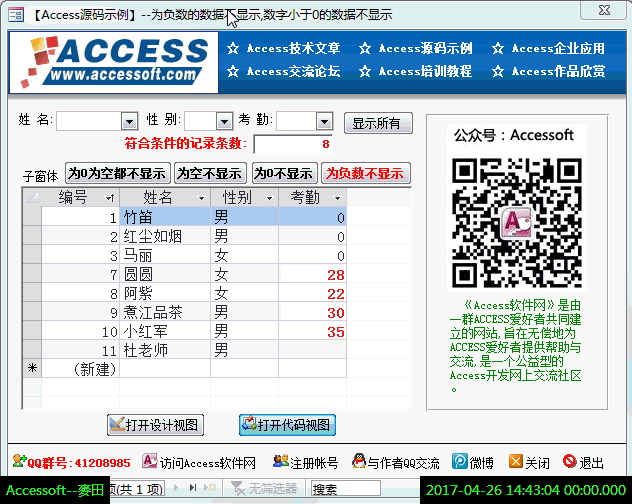Open 考勤 column filter dropdown

click(x=337, y=198)
